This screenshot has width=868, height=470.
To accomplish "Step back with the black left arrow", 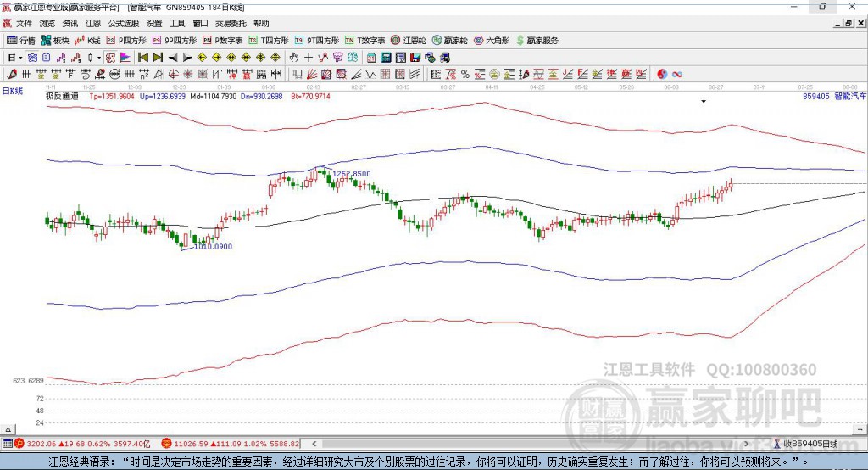I will tap(173, 58).
